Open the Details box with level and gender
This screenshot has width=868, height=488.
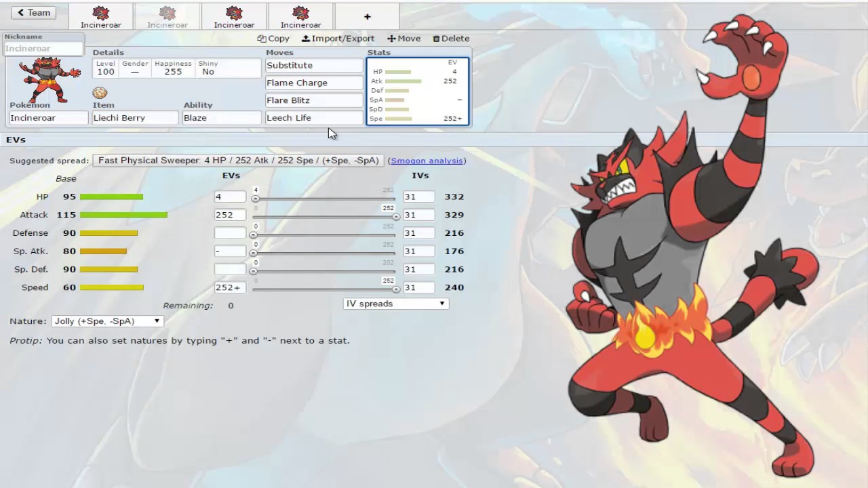point(176,68)
